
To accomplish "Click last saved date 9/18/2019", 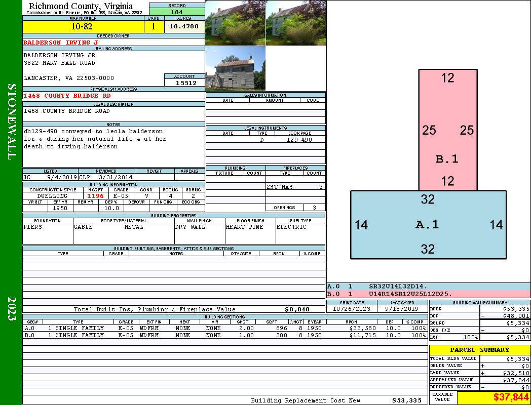I will pyautogui.click(x=402, y=309).
